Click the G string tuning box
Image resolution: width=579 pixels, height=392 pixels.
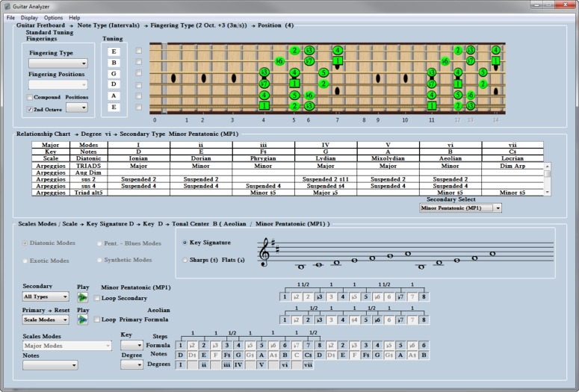(114, 73)
